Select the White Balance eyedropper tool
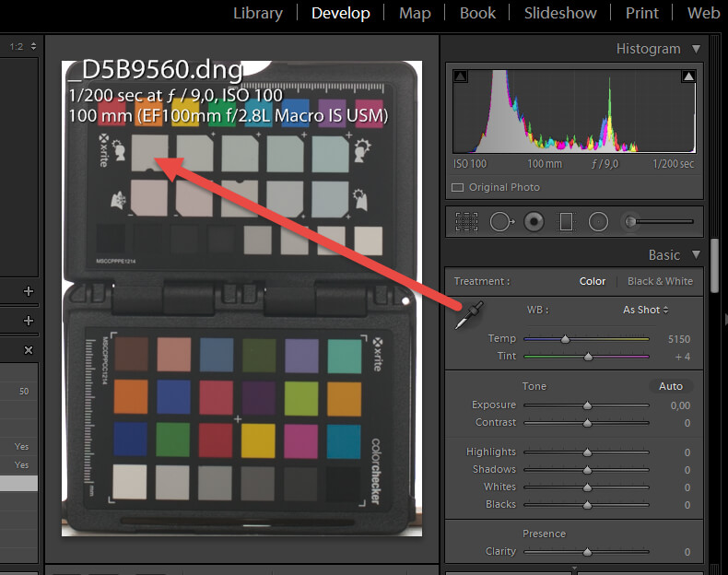728x575 pixels. [x=469, y=315]
